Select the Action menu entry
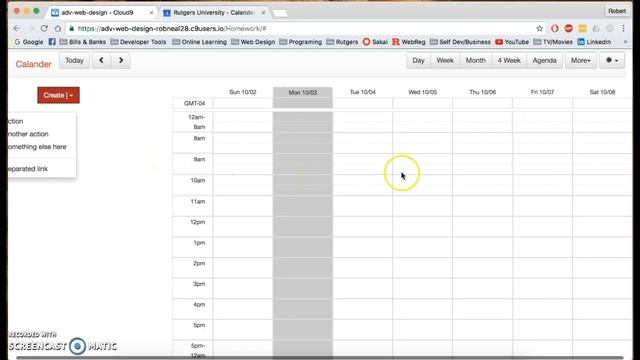The width and height of the screenshot is (640, 360). click(16, 121)
